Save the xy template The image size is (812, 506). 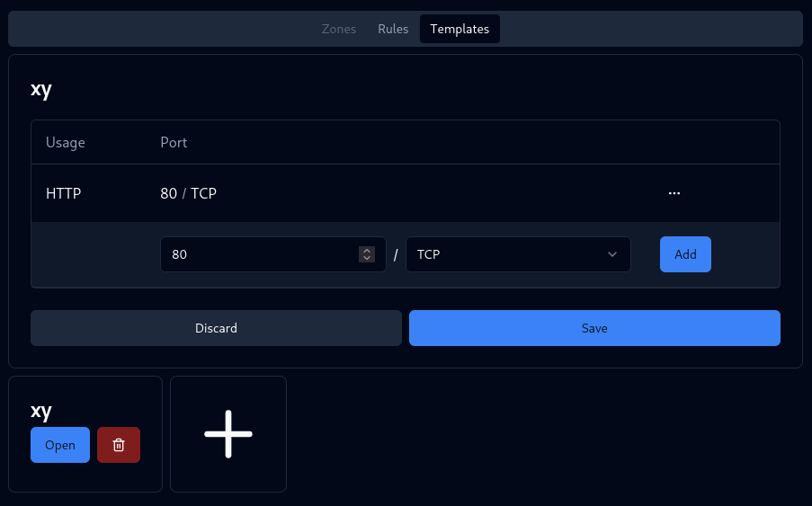click(x=594, y=328)
